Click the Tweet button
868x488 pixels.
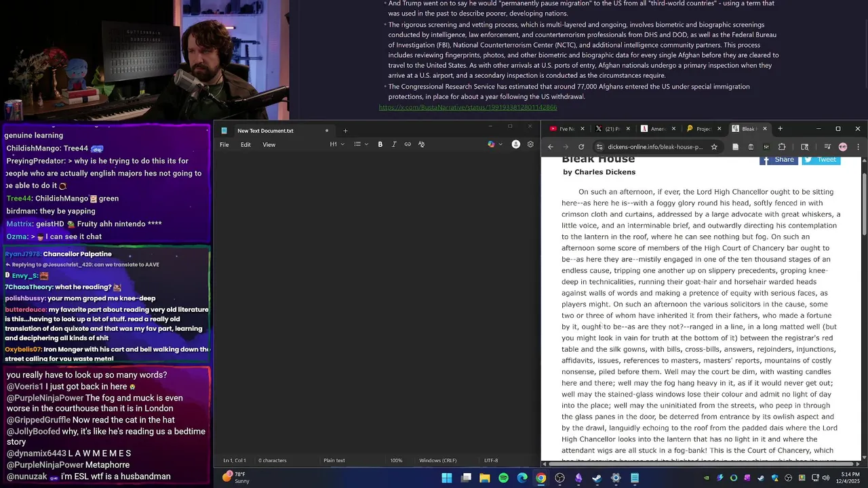pos(821,160)
